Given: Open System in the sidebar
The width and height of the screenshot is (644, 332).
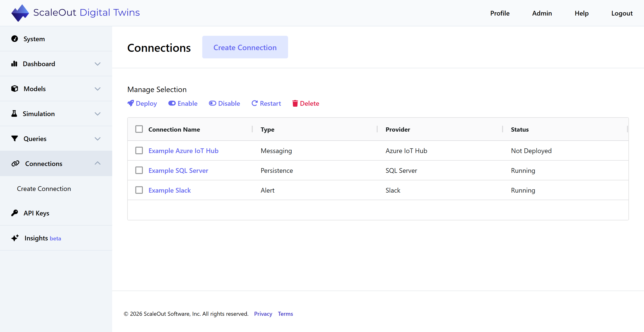Looking at the screenshot, I should [x=56, y=39].
